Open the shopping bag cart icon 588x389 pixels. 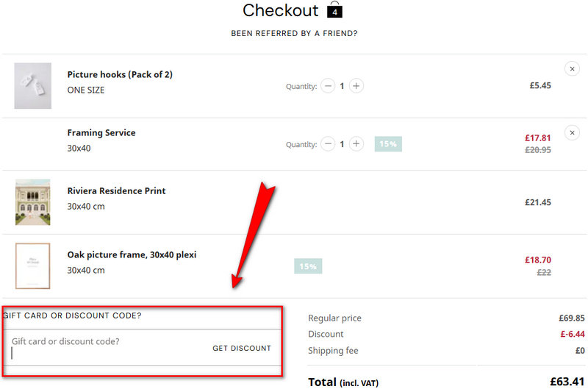[335, 10]
